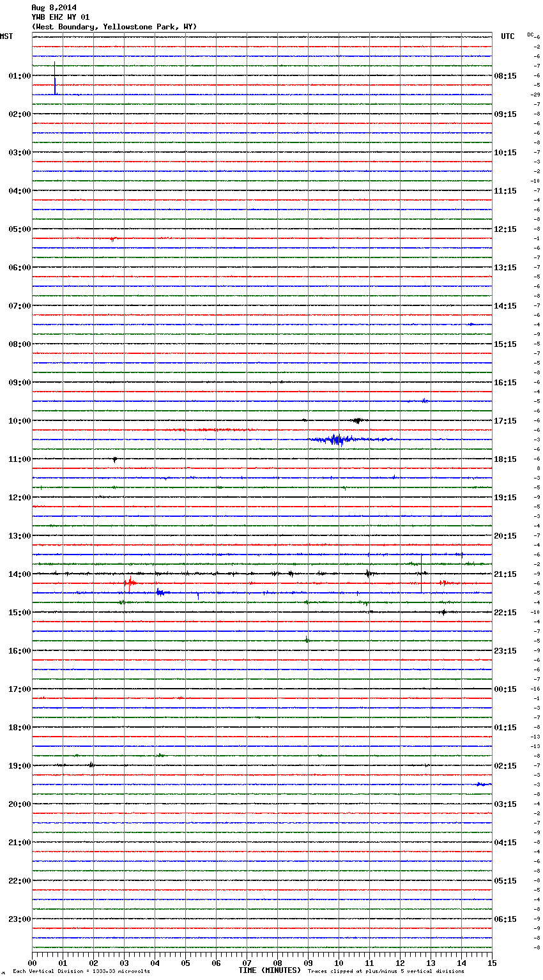The width and height of the screenshot is (543, 980).
Task: Click the MST timezone header
Action: coord(6,36)
